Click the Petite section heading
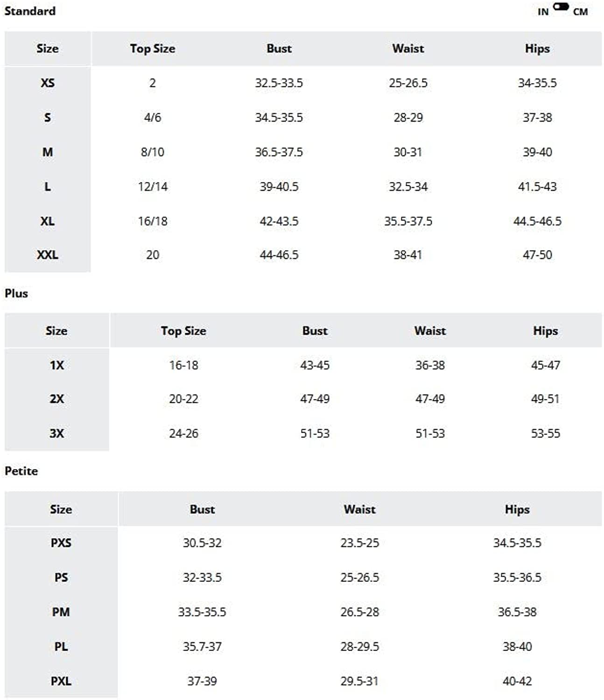The image size is (604, 700). [x=21, y=471]
